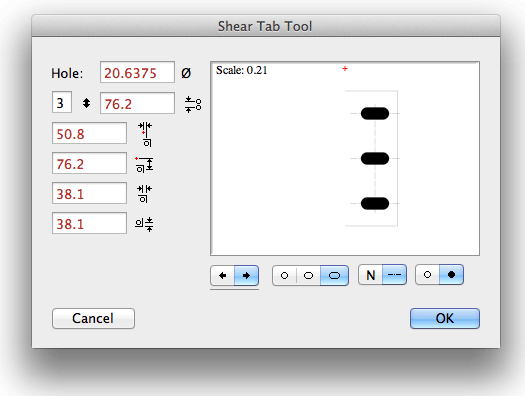Click the Scale: 0.21 text

click(x=241, y=70)
